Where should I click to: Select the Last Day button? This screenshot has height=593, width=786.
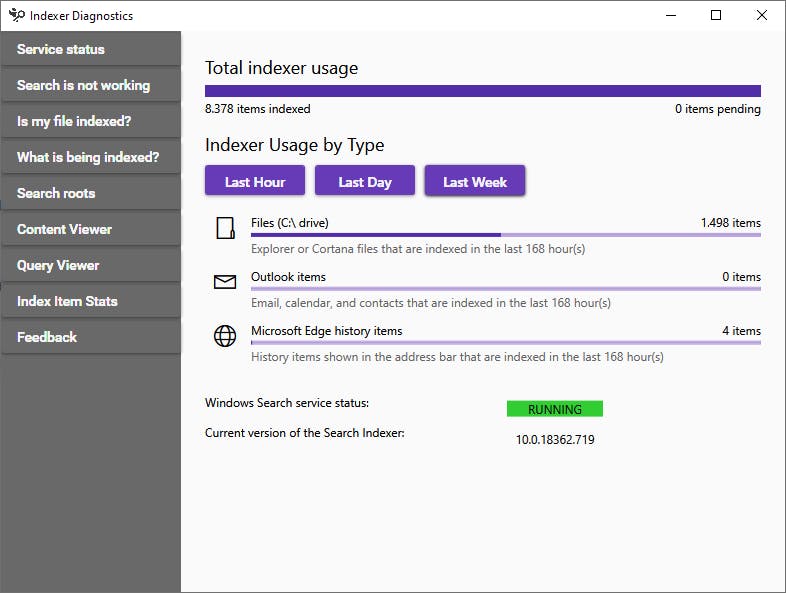tap(365, 182)
